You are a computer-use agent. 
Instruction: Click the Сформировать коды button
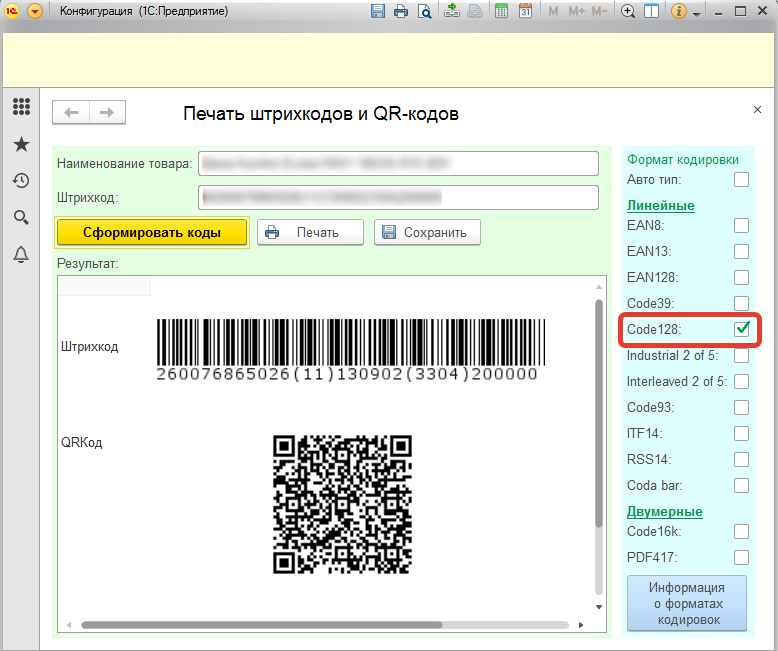(152, 232)
